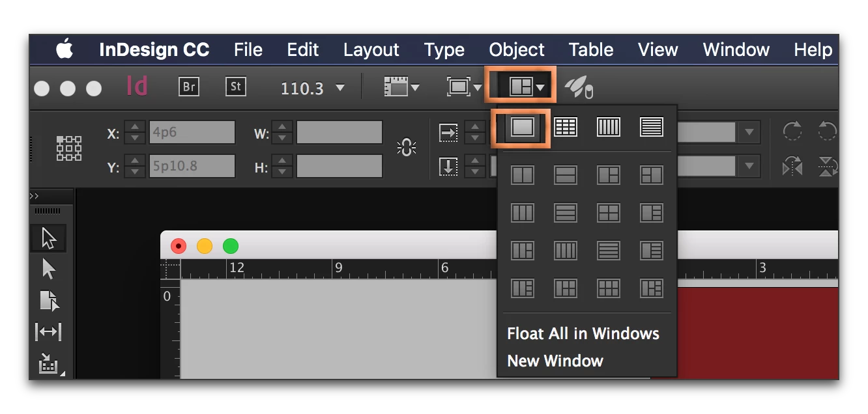Click X position stepper
868x414 pixels.
135,133
